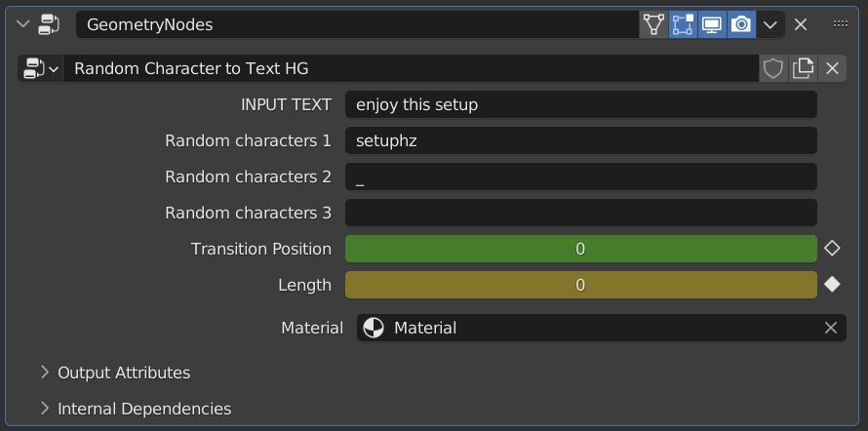Image resolution: width=868 pixels, height=431 pixels.
Task: Open the node group browse dropdown
Action: [40, 68]
